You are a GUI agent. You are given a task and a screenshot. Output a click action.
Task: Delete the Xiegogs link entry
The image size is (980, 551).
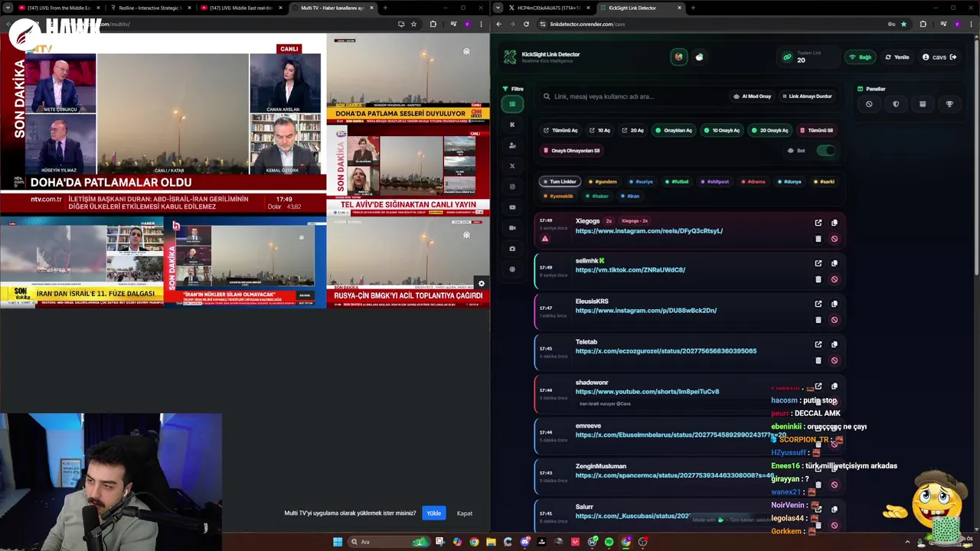(x=818, y=239)
